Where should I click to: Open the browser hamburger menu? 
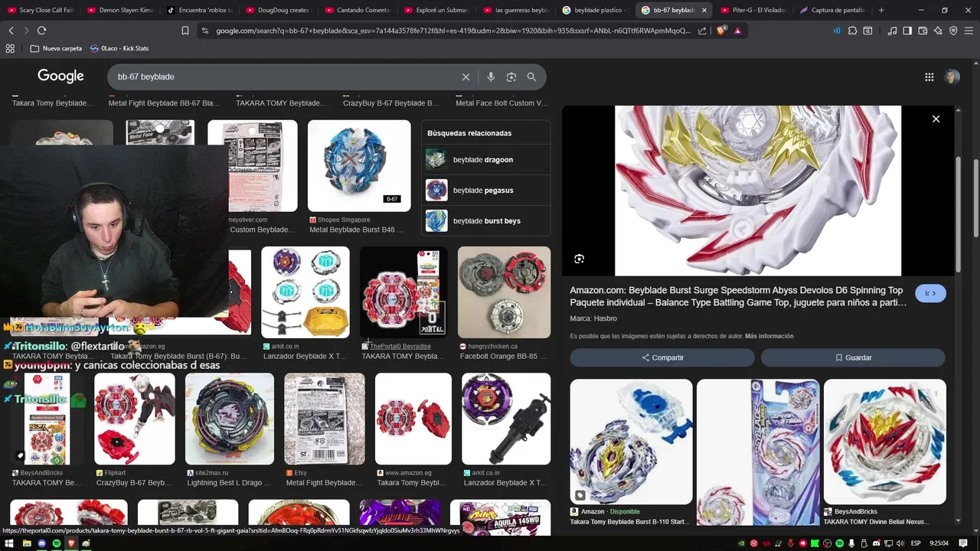click(x=969, y=31)
